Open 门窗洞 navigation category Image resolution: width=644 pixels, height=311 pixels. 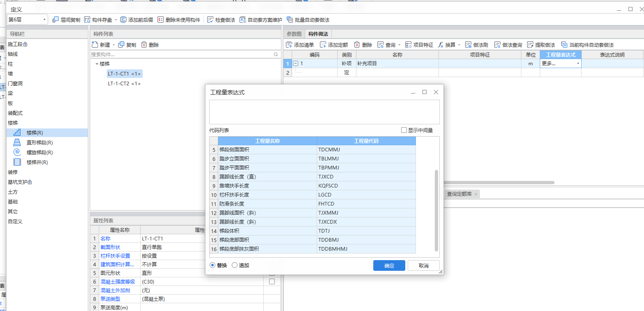tap(15, 83)
